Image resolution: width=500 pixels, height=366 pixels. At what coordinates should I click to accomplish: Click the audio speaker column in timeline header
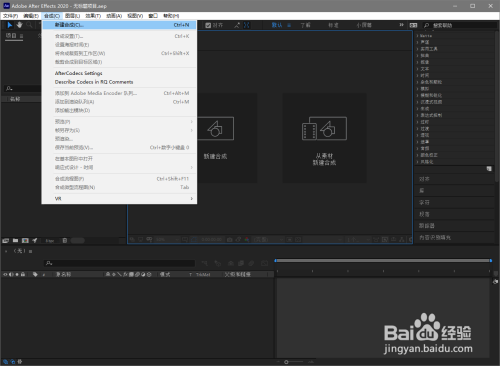[11, 274]
